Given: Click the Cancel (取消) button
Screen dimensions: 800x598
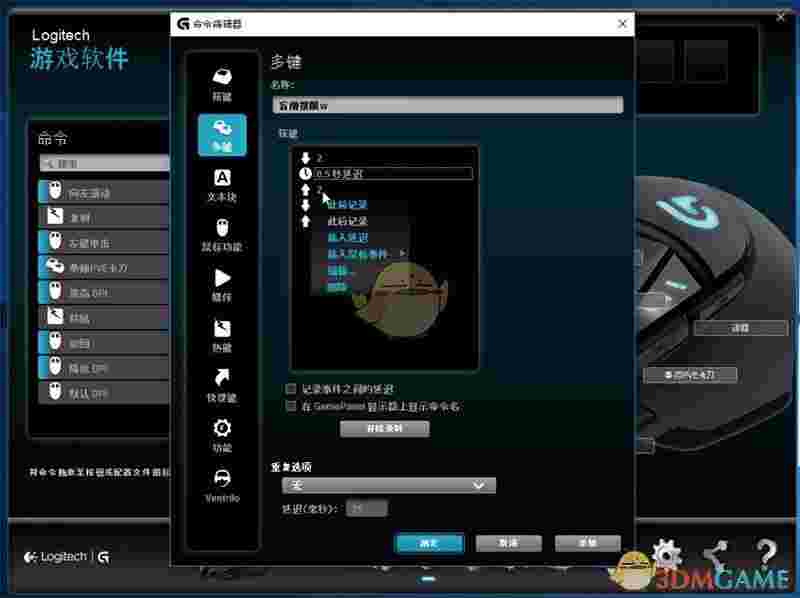Looking at the screenshot, I should 508,543.
